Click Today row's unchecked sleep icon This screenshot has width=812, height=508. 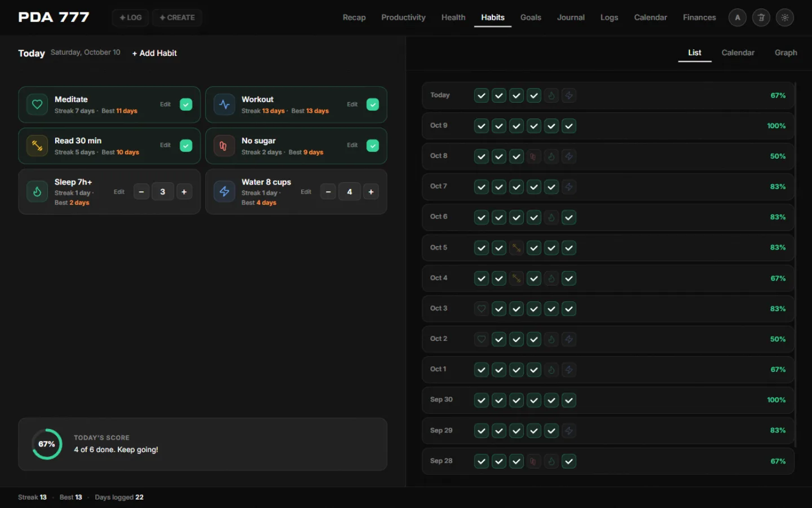[x=551, y=95]
